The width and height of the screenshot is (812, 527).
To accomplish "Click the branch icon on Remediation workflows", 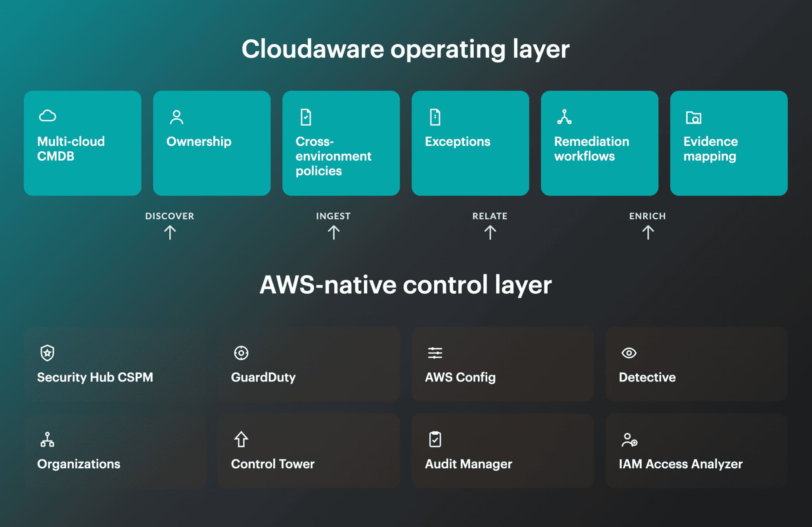I will tap(564, 117).
